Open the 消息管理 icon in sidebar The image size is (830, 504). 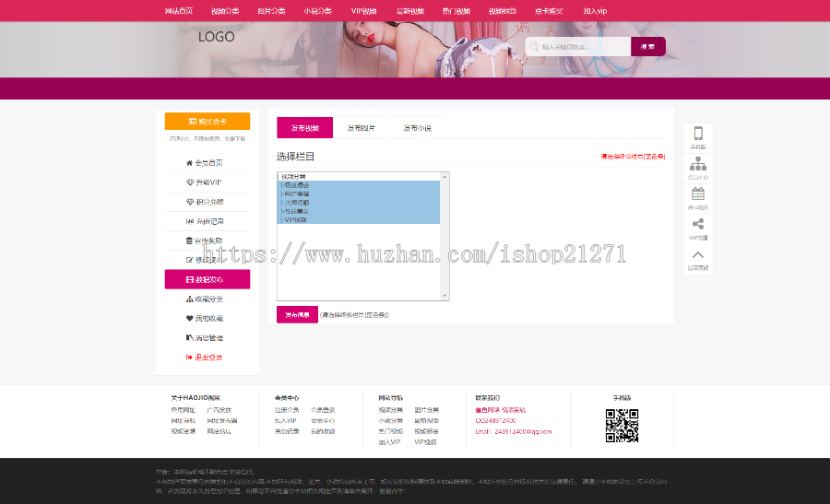pos(189,337)
